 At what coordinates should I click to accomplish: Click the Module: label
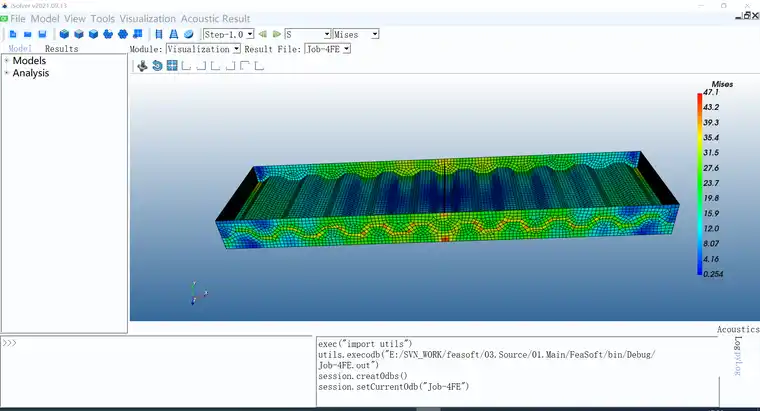pyautogui.click(x=146, y=49)
